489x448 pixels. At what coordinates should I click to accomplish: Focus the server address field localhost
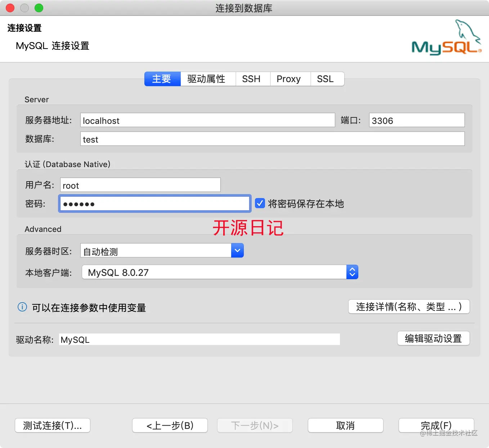click(207, 120)
